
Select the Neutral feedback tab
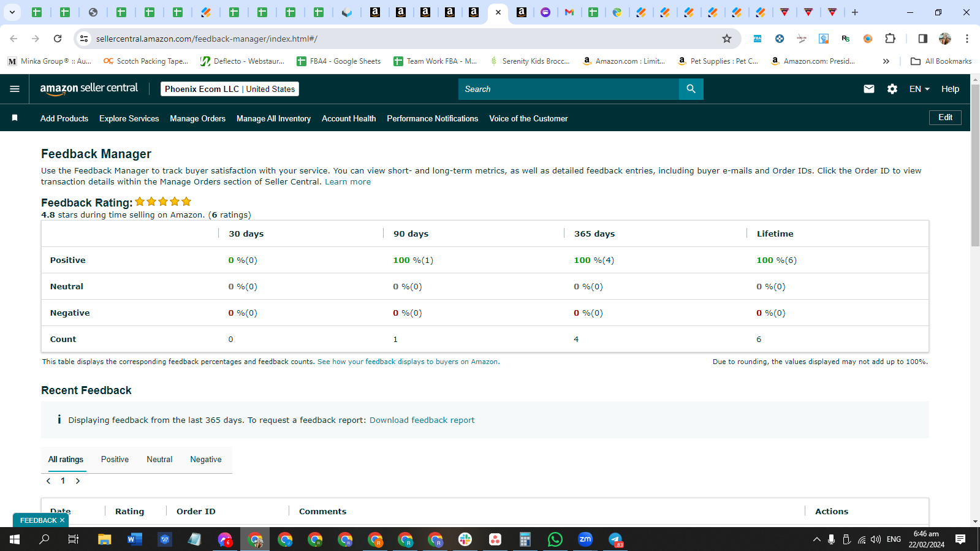159,459
